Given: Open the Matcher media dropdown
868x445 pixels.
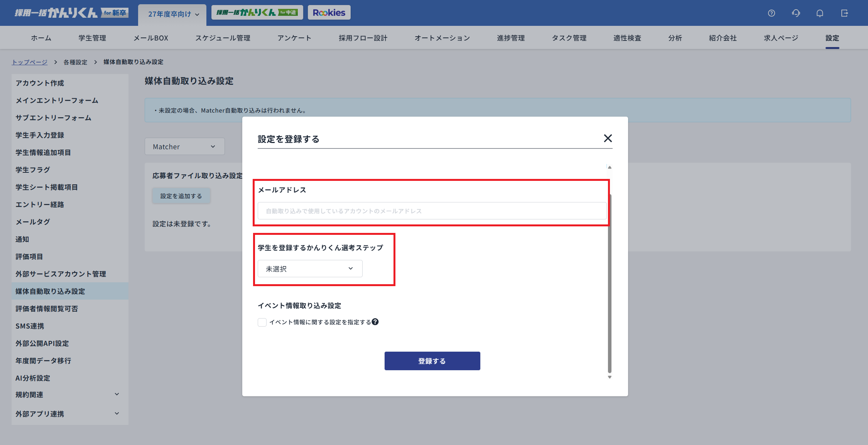Looking at the screenshot, I should point(184,146).
